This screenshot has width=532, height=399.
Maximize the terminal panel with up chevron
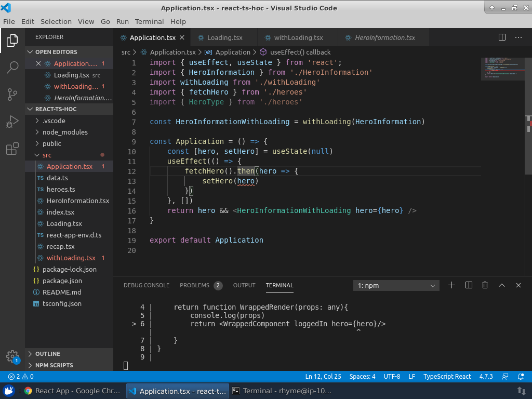(x=501, y=285)
